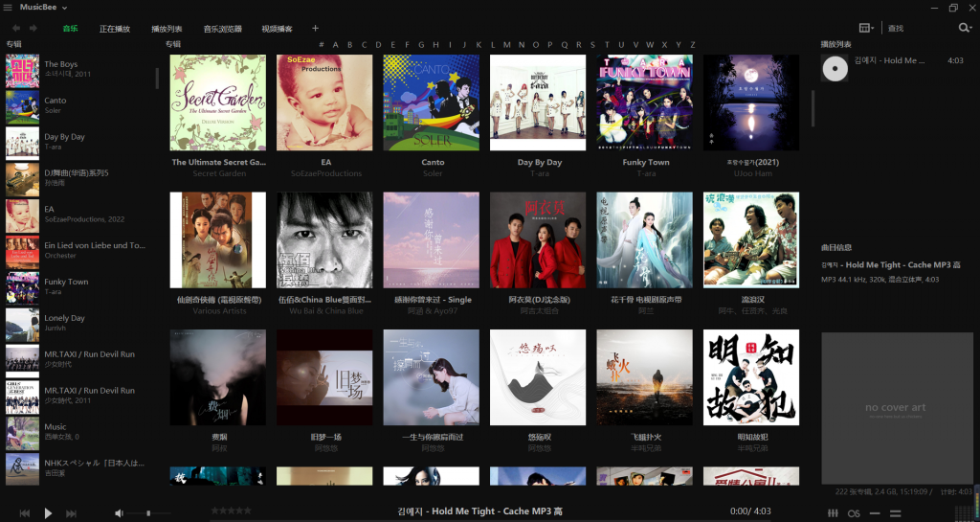
Task: Open the 飞蛾扑火 album cover
Action: coord(645,377)
